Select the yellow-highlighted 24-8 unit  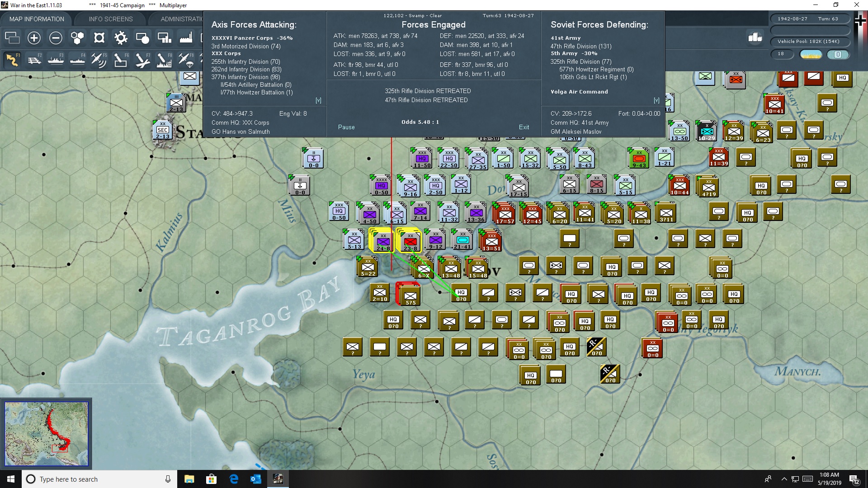click(382, 240)
